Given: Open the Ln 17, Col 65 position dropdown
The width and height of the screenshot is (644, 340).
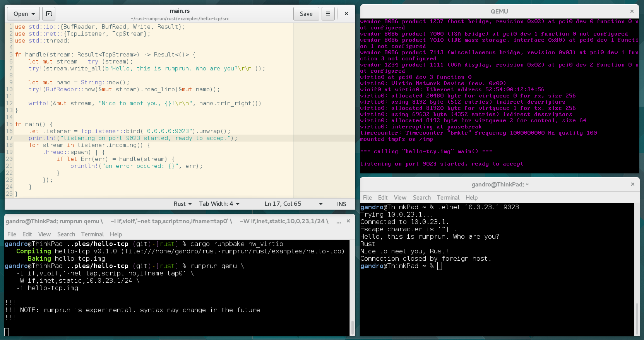Looking at the screenshot, I should [x=293, y=204].
